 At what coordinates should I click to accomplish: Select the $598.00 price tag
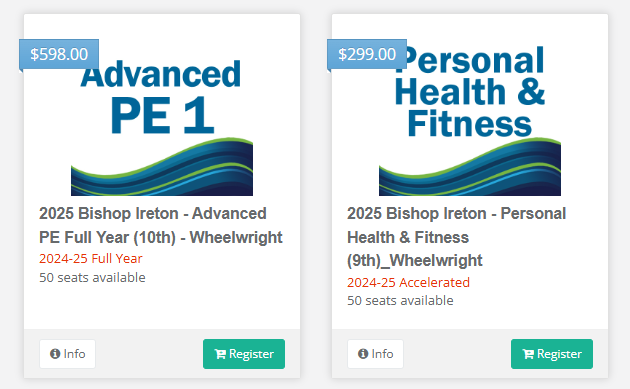59,54
